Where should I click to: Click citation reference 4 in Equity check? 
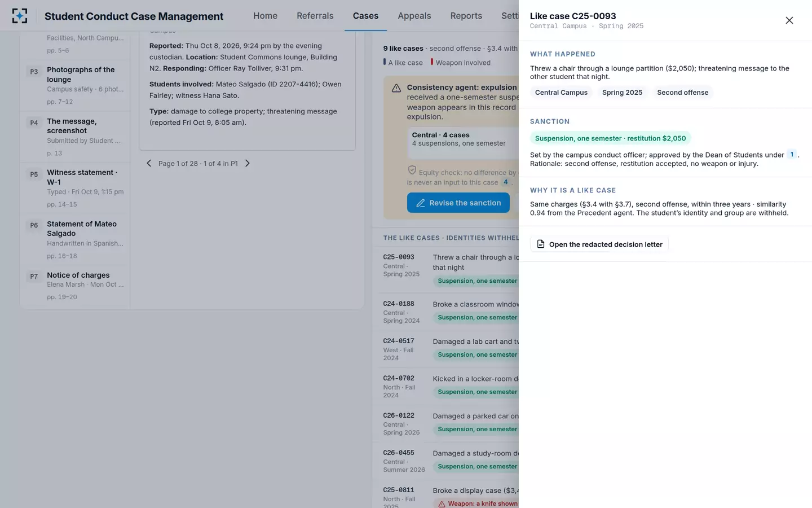(506, 182)
